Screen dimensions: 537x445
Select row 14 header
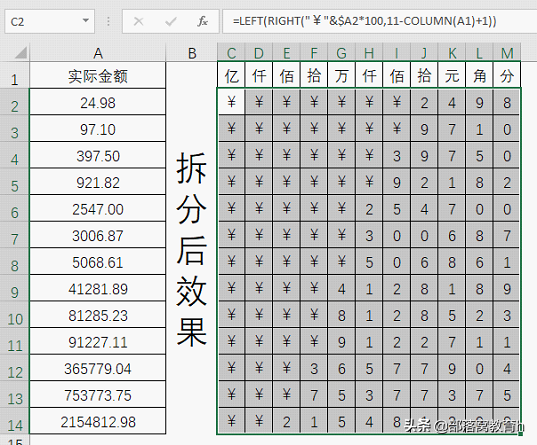pos(15,421)
